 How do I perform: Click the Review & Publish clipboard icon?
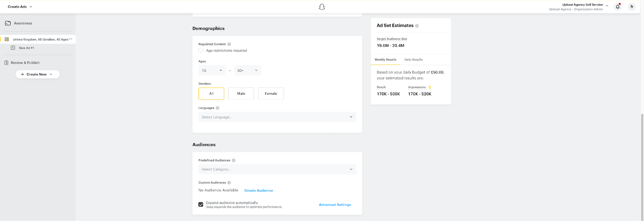(6, 63)
